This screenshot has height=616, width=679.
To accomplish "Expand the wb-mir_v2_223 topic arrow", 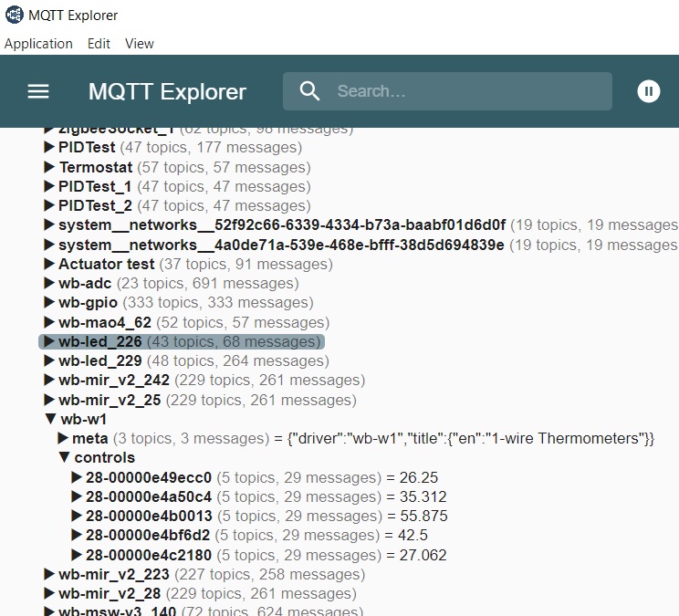I will pyautogui.click(x=49, y=574).
